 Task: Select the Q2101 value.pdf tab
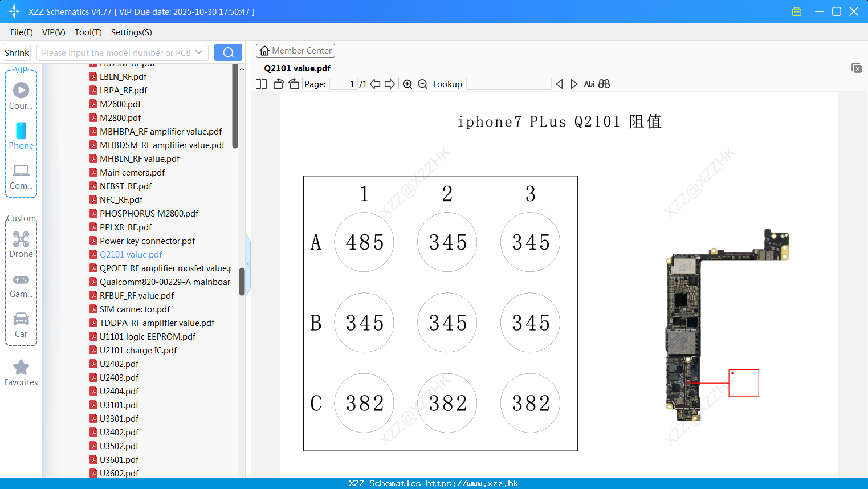click(x=297, y=68)
